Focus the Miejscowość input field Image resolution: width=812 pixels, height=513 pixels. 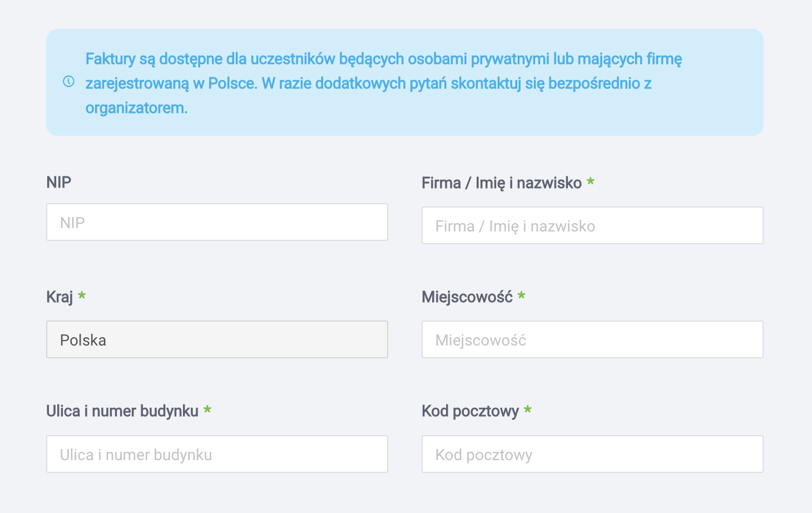[592, 340]
